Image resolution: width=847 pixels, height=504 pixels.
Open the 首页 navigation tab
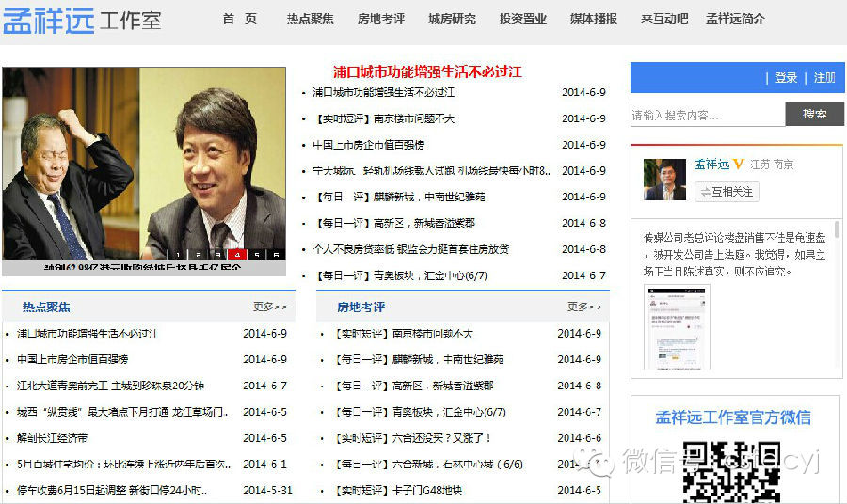click(239, 19)
